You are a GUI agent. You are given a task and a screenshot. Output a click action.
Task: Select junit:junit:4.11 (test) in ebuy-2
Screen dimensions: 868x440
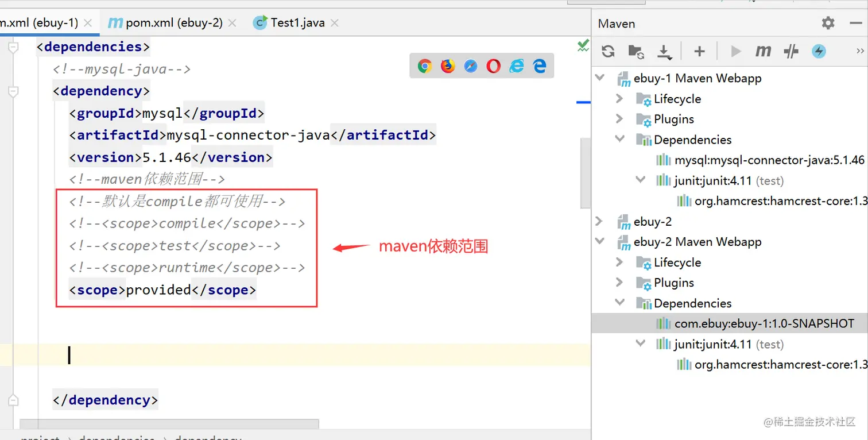(x=729, y=344)
